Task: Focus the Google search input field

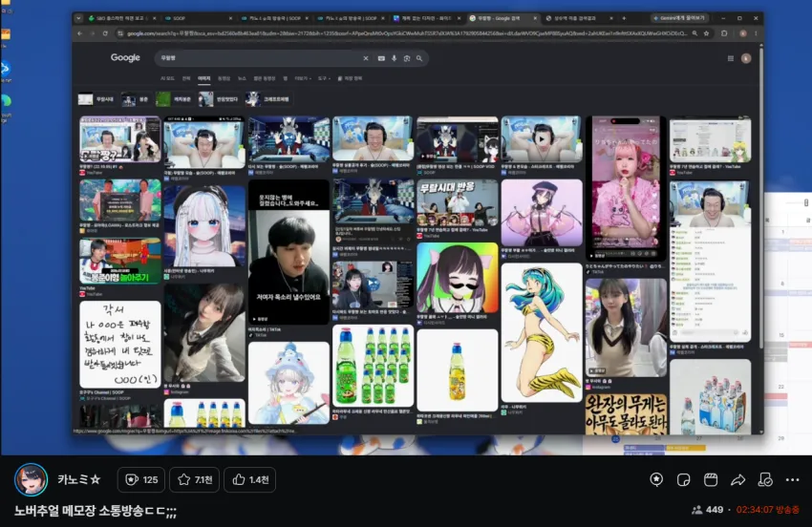Action: pos(259,58)
